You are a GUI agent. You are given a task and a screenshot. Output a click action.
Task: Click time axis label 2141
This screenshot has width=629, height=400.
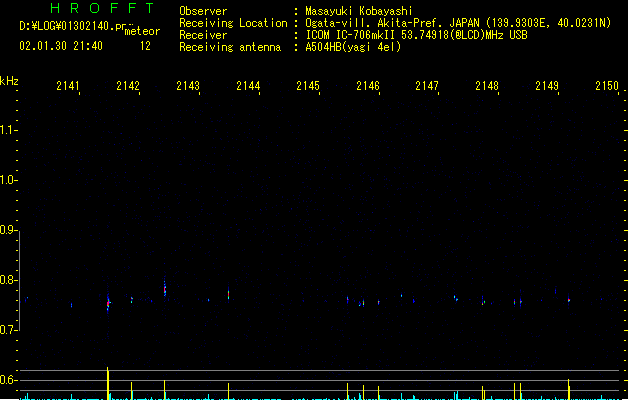point(68,86)
